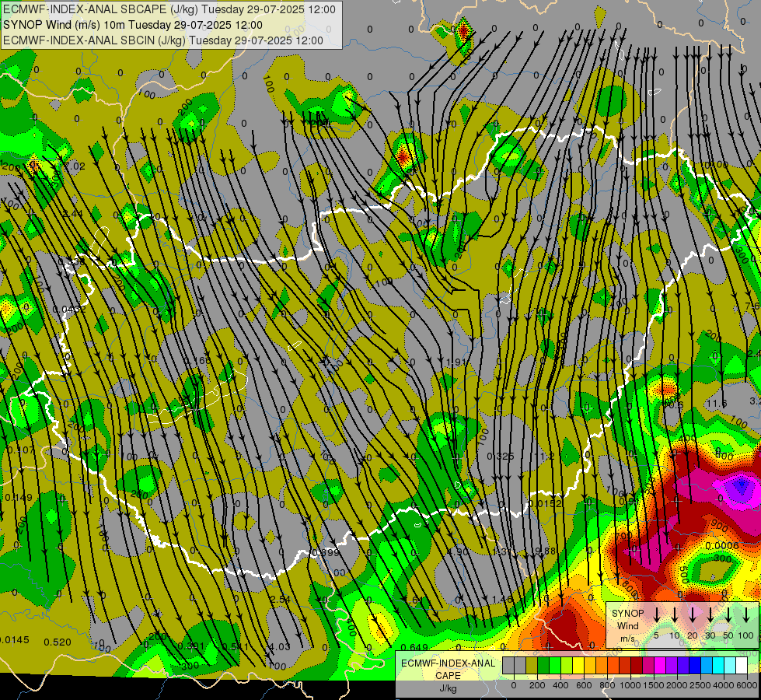Click the map value '0.0145'
Viewport: 761px width, 700px height.
[x=14, y=640]
